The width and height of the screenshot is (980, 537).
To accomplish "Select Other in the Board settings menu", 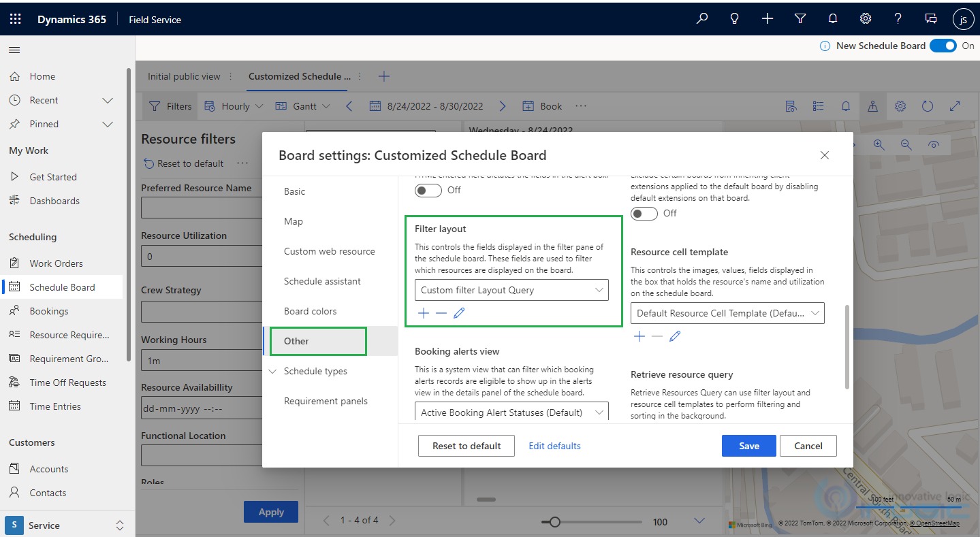I will point(296,341).
